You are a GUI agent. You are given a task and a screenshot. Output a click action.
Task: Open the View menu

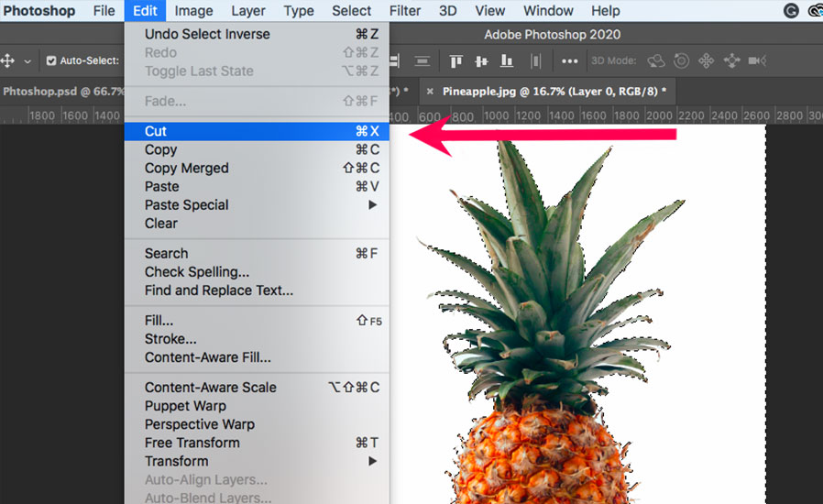coord(489,10)
